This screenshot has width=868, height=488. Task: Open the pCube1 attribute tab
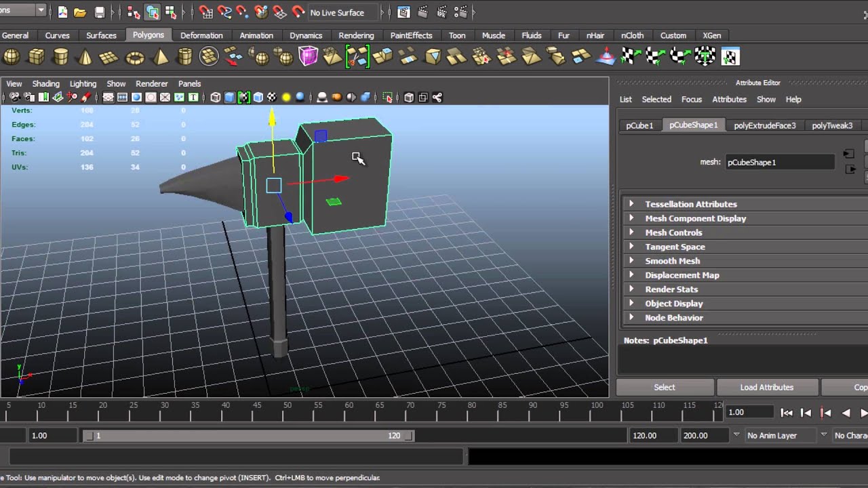click(639, 125)
